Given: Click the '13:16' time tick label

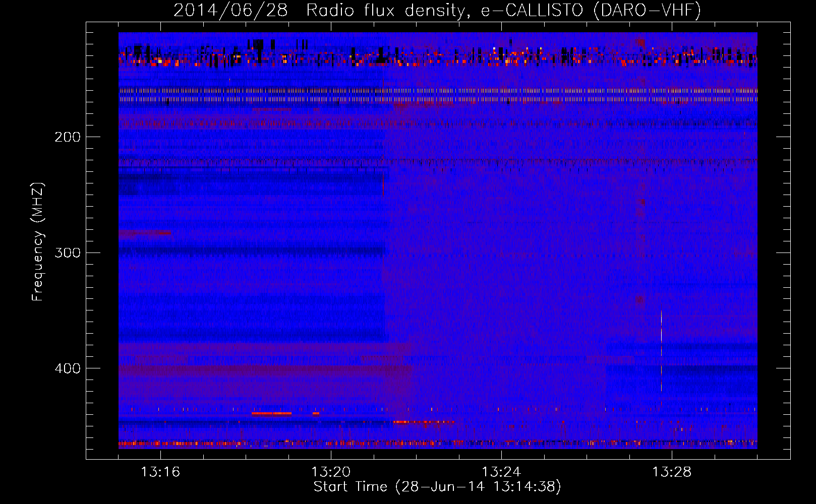Looking at the screenshot, I should click(160, 472).
